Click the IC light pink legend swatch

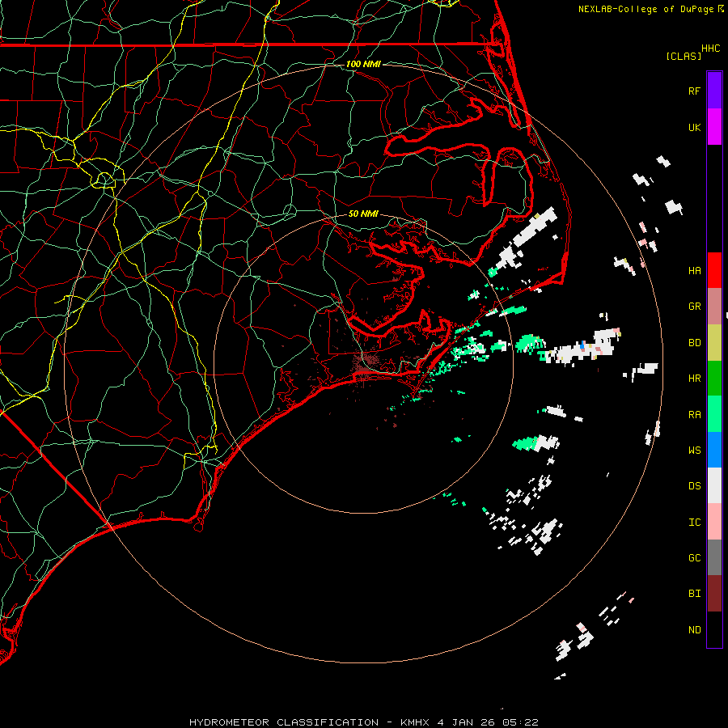tap(714, 522)
